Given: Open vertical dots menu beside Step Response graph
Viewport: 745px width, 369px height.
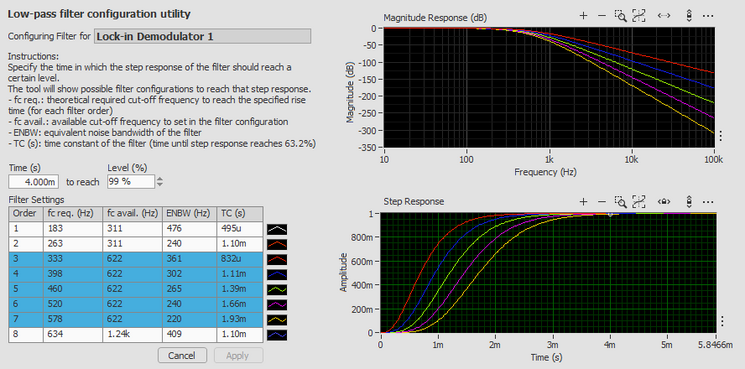Looking at the screenshot, I should point(722,322).
